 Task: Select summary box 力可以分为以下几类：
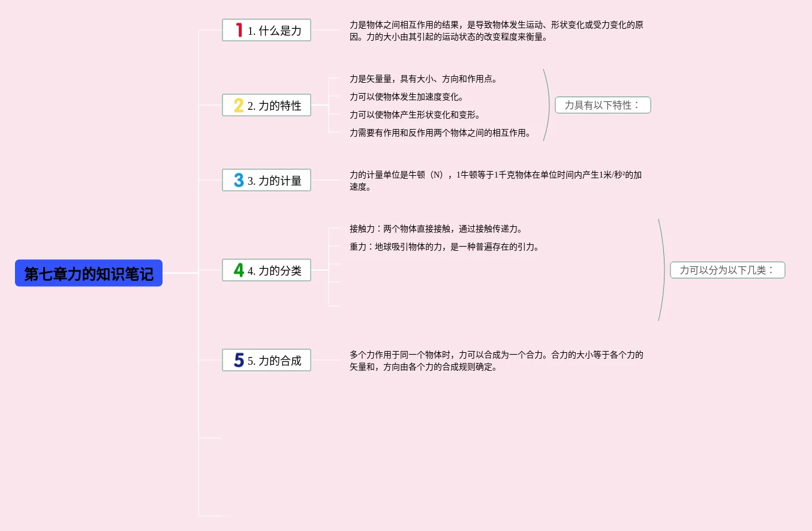click(x=727, y=270)
